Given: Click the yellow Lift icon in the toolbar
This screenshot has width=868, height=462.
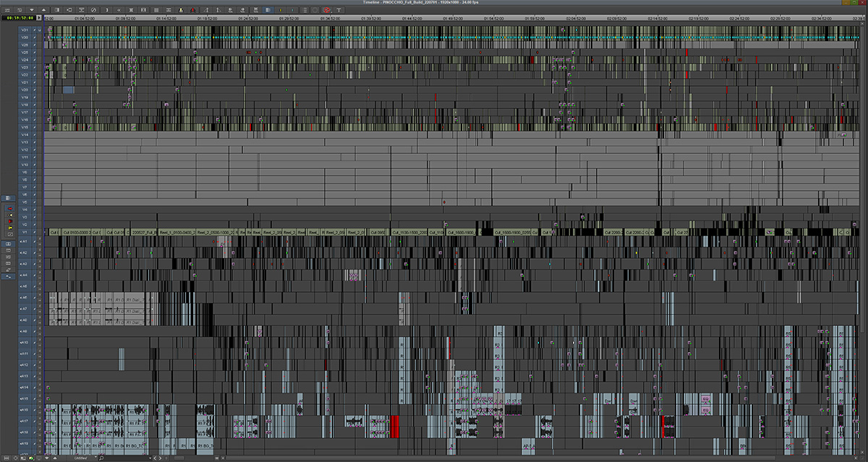Looking at the screenshot, I should tap(180, 9).
